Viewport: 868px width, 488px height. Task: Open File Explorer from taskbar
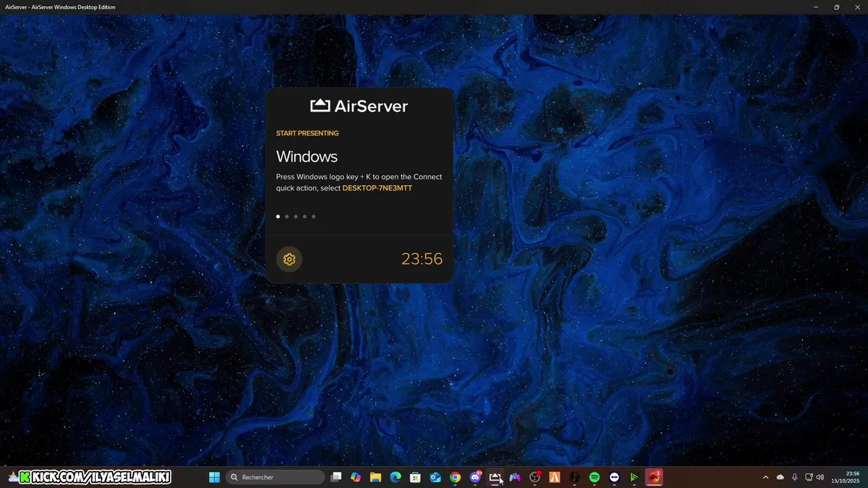[376, 477]
